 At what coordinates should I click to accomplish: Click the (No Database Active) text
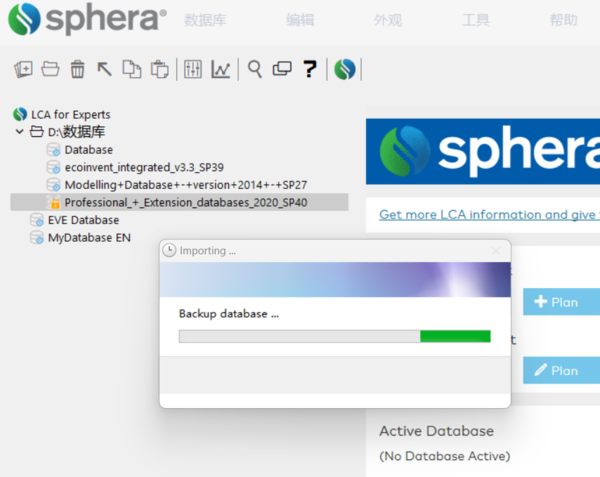point(445,456)
